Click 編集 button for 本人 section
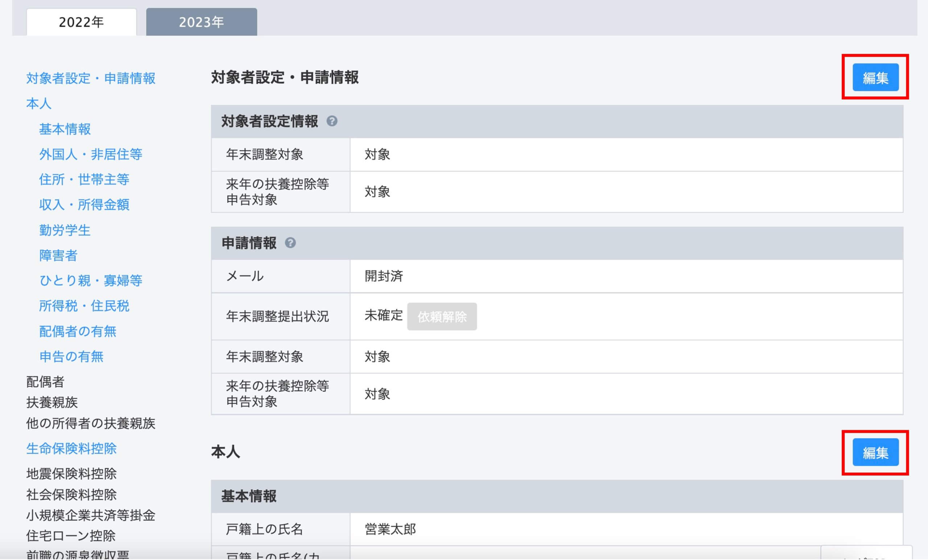The width and height of the screenshot is (928, 560). pos(875,453)
